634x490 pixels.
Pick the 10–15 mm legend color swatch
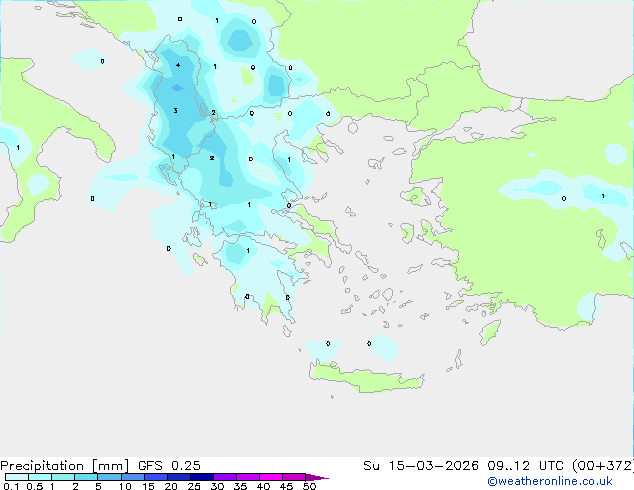tap(132, 477)
